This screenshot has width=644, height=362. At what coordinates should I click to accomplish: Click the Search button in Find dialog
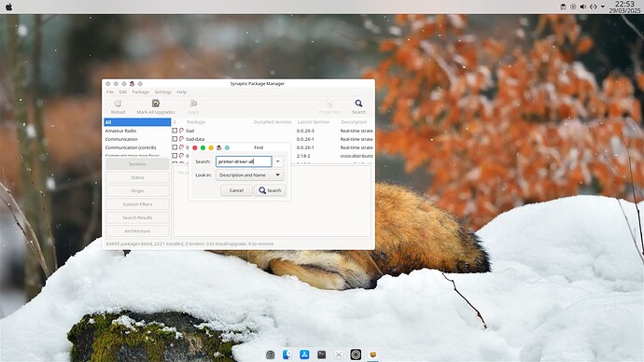(270, 190)
